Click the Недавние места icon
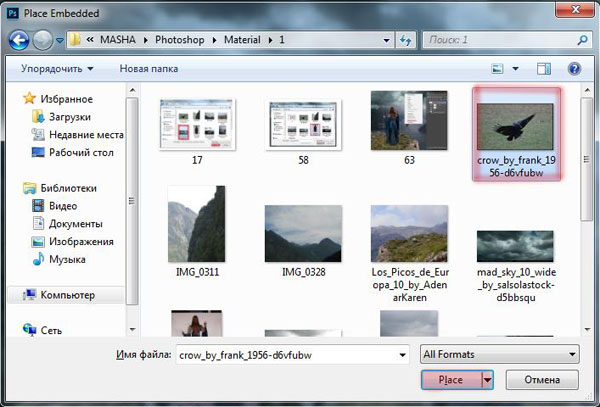This screenshot has height=407, width=600. click(38, 134)
